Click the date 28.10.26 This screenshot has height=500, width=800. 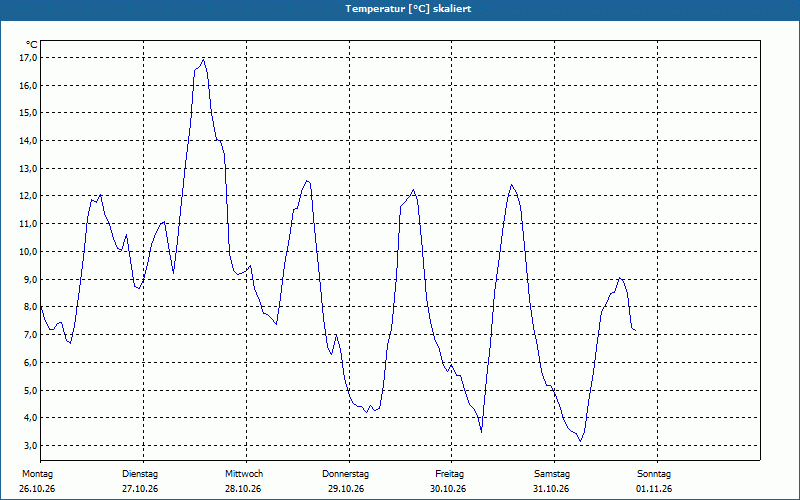click(x=243, y=489)
